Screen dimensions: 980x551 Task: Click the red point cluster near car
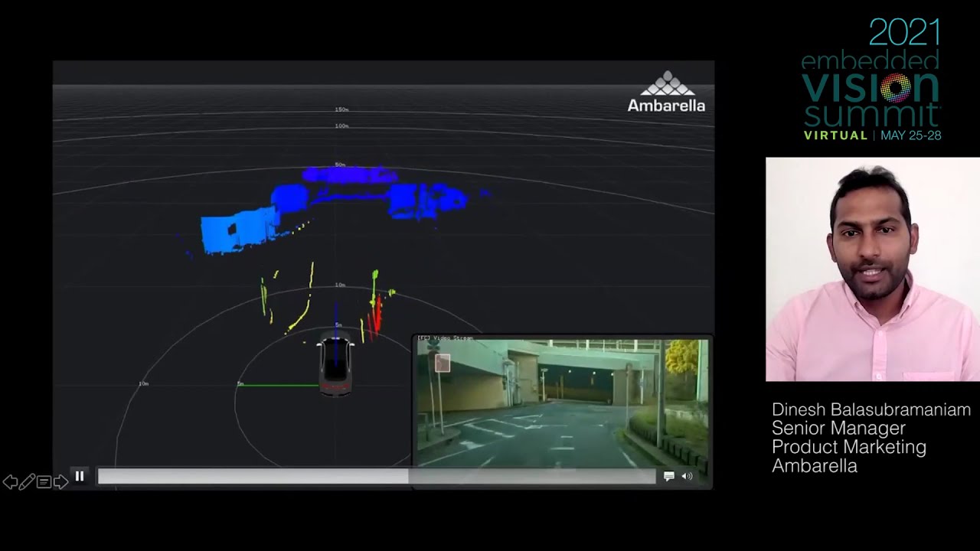(375, 316)
